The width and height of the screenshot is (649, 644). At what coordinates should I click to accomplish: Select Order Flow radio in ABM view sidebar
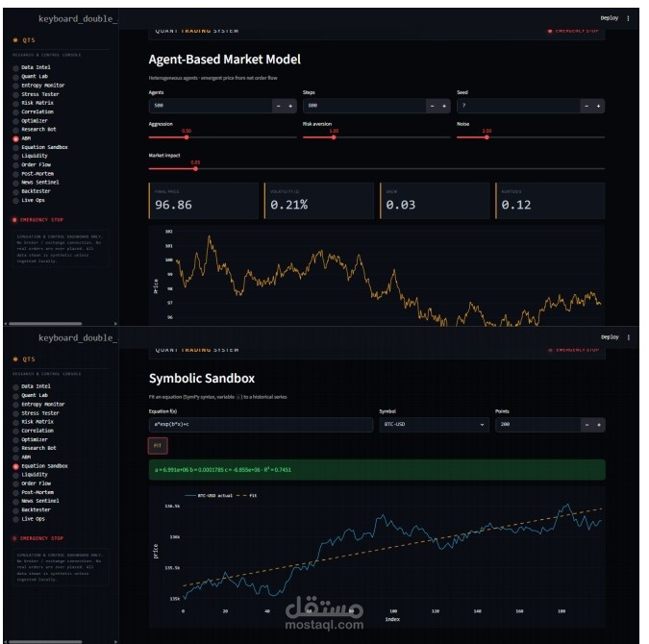pos(15,165)
